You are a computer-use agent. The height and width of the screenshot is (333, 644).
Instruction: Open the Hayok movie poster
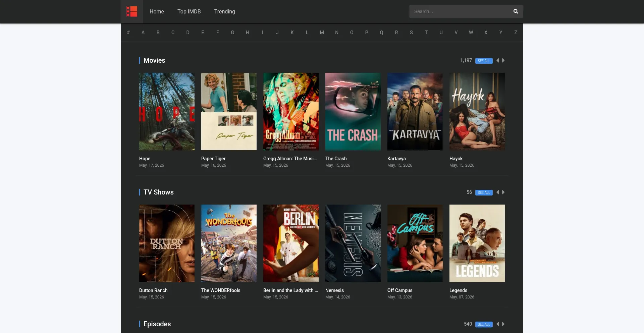click(x=477, y=111)
